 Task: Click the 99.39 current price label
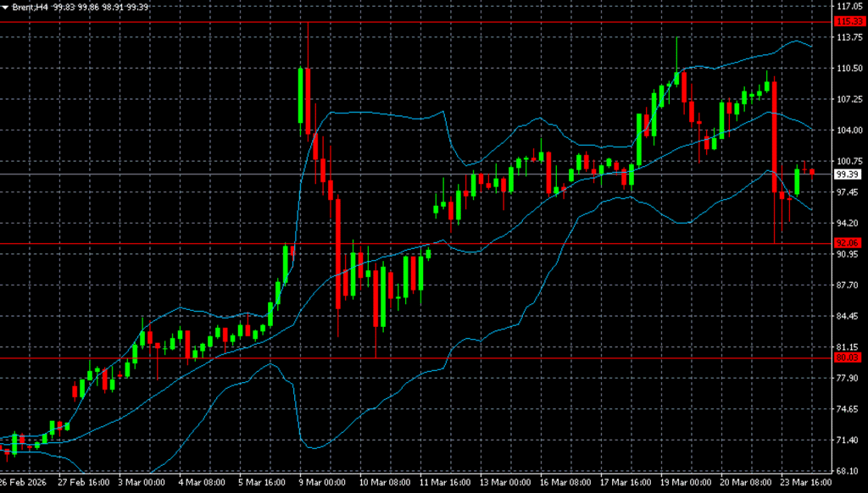pos(848,174)
